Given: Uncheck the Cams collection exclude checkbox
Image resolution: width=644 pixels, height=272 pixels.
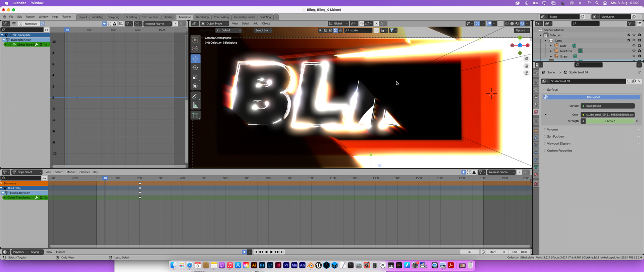Looking at the screenshot, I should point(629,40).
